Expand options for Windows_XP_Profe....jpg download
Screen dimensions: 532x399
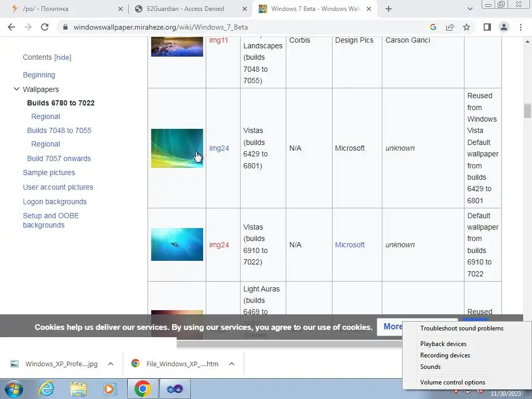[111, 364]
